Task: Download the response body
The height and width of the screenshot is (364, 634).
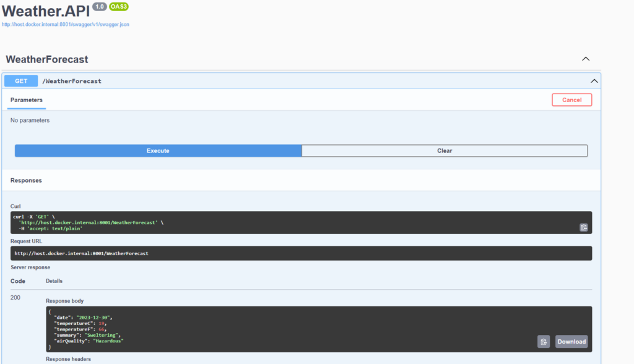Action: point(571,341)
